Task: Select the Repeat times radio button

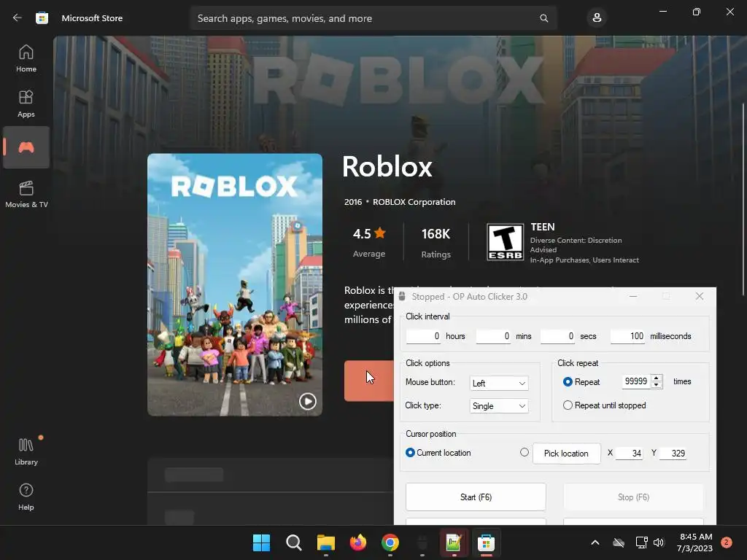Action: tap(568, 382)
